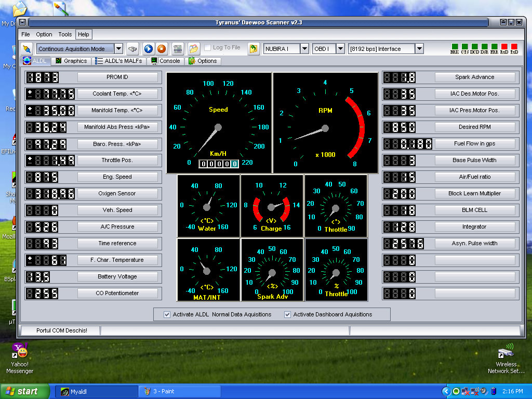Click the Battery Voltage button

pos(117,276)
